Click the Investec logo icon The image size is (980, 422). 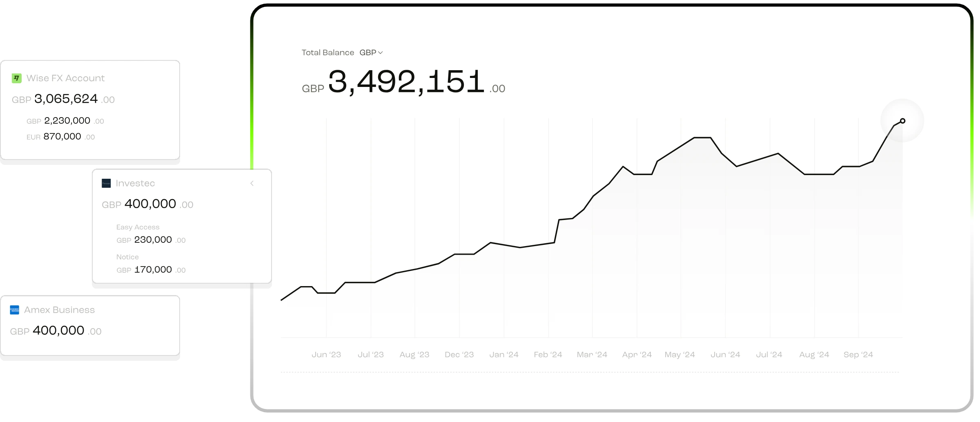(106, 184)
